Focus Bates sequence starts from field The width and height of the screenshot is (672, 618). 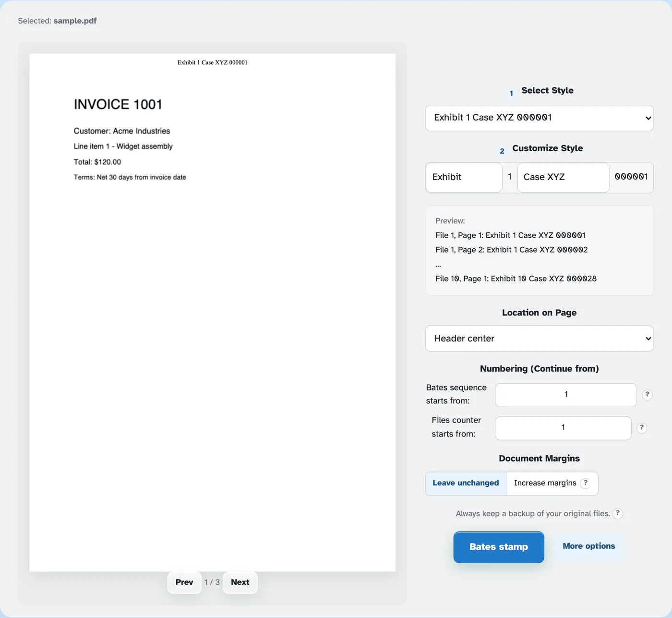pyautogui.click(x=566, y=395)
